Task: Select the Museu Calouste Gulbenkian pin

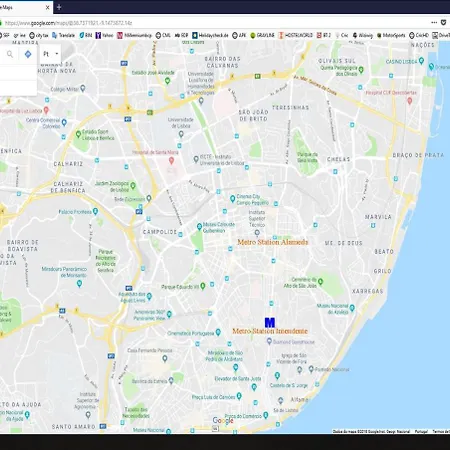Action: click(199, 227)
